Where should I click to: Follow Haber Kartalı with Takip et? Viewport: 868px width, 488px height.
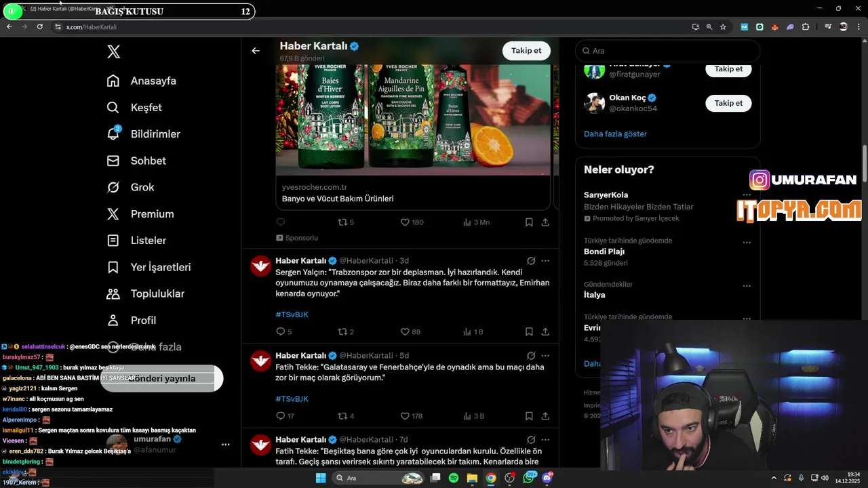pyautogui.click(x=526, y=51)
